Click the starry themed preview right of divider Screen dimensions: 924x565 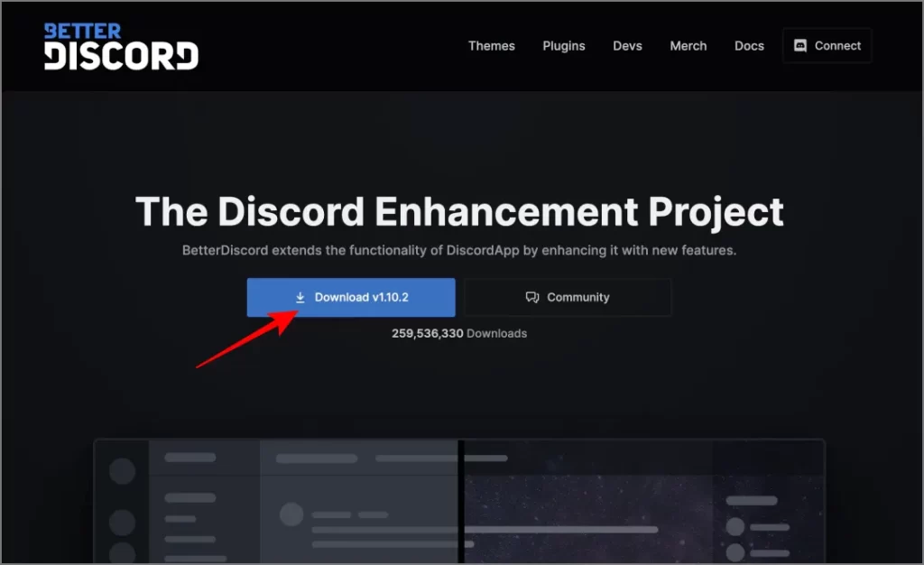click(x=587, y=505)
